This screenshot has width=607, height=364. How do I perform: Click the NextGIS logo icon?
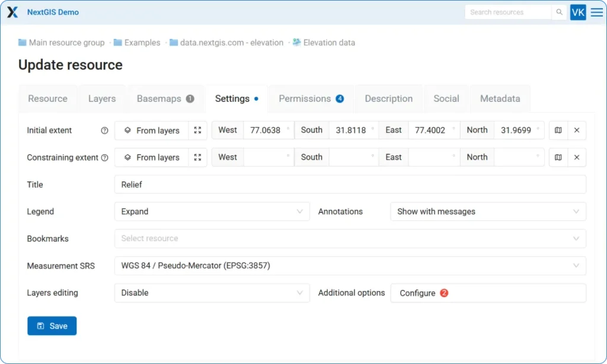(x=12, y=12)
